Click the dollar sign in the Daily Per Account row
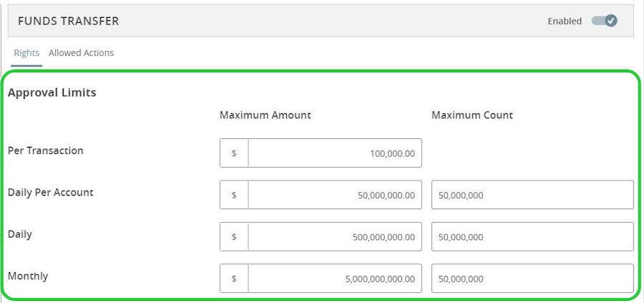 [x=234, y=195]
